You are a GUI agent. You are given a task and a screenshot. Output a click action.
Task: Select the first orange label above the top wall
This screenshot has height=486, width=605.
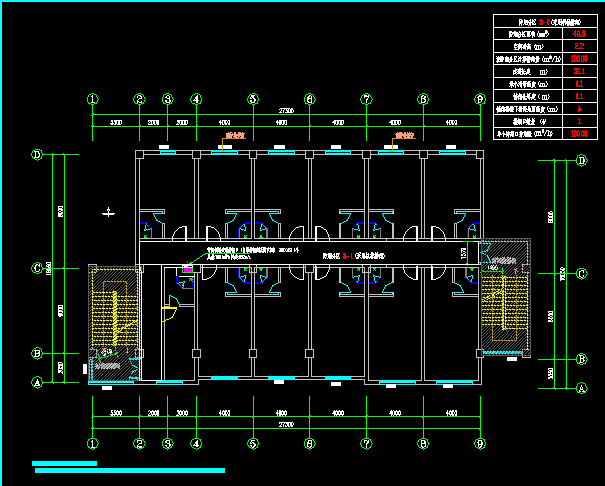[x=236, y=134]
